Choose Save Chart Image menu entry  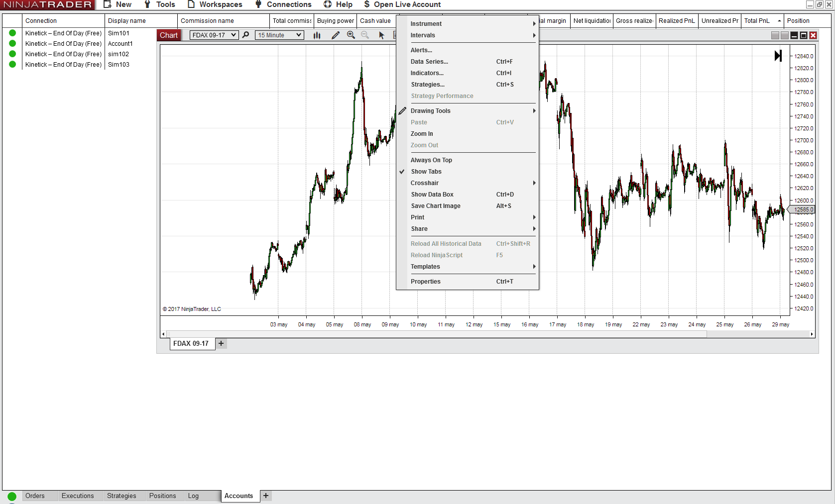point(468,206)
